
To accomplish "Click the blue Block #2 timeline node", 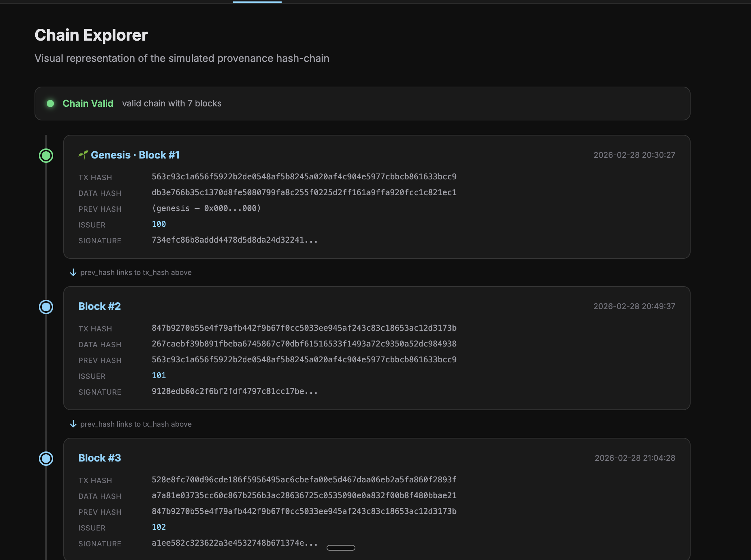I will (46, 307).
